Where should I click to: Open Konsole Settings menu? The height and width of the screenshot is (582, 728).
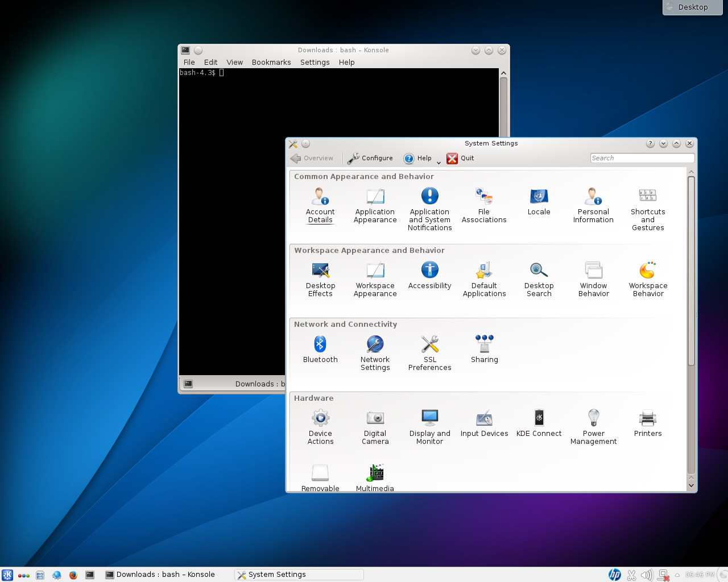[x=315, y=63]
